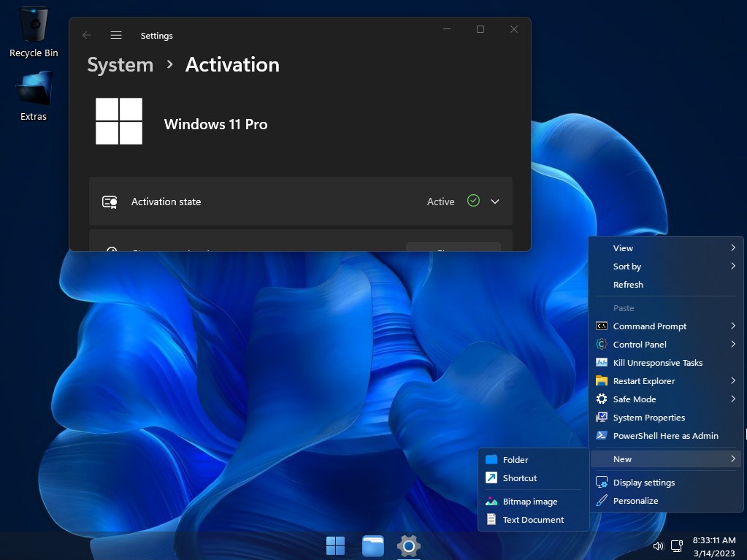The height and width of the screenshot is (560, 747).
Task: Expand the Sort by submenu arrow
Action: (732, 266)
